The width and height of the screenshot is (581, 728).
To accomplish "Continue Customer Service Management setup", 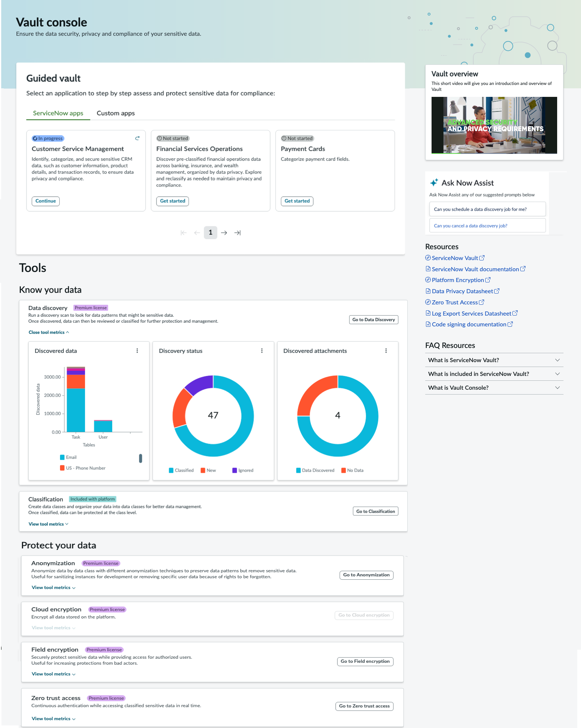I will tap(45, 201).
